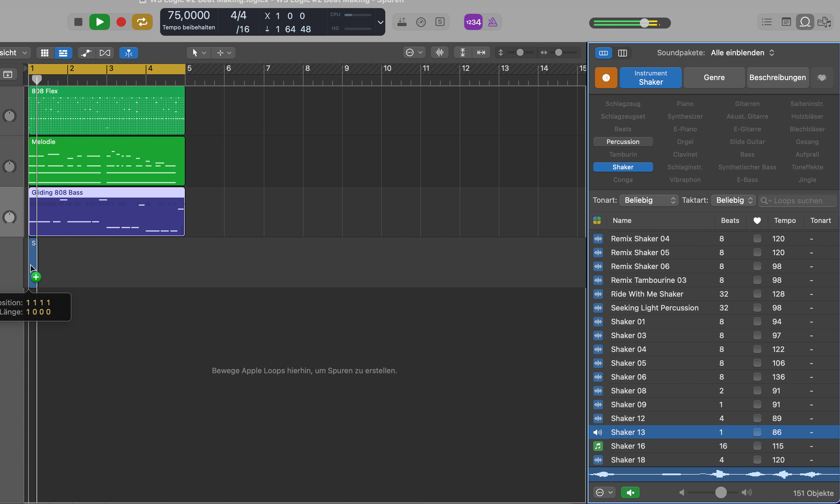The image size is (840, 504).
Task: Open the Beschreibungen tab
Action: tap(778, 78)
